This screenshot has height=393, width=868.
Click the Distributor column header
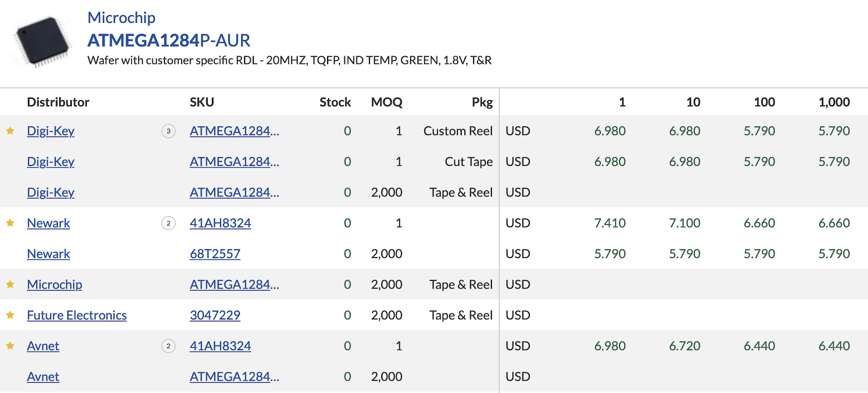(x=58, y=102)
